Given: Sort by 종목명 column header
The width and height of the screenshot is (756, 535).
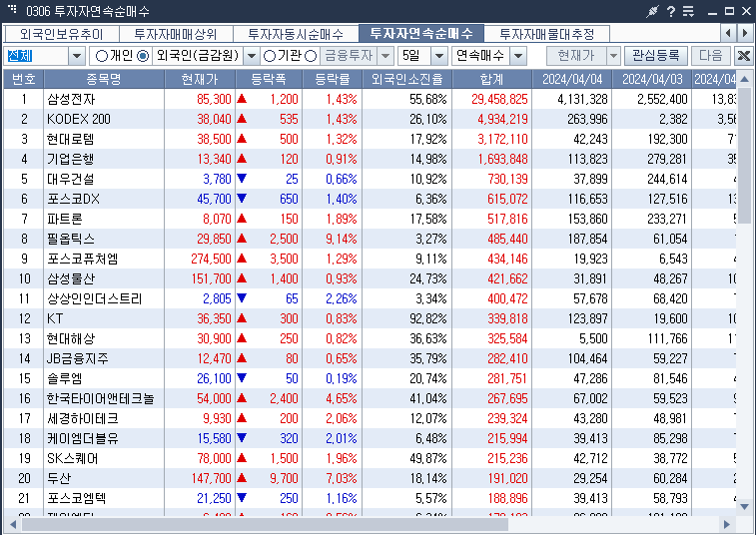Looking at the screenshot, I should (104, 79).
